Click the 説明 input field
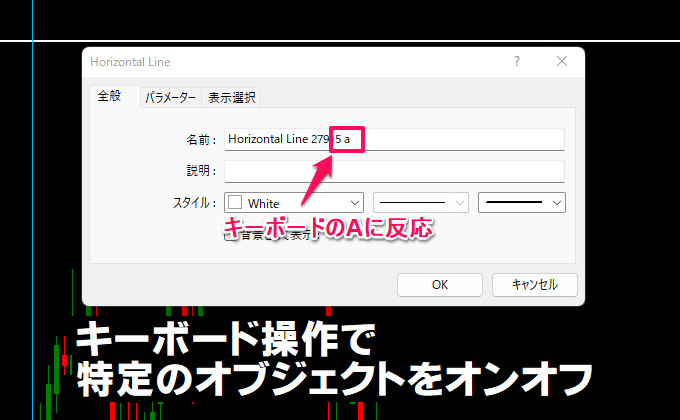The image size is (680, 420). pos(394,171)
